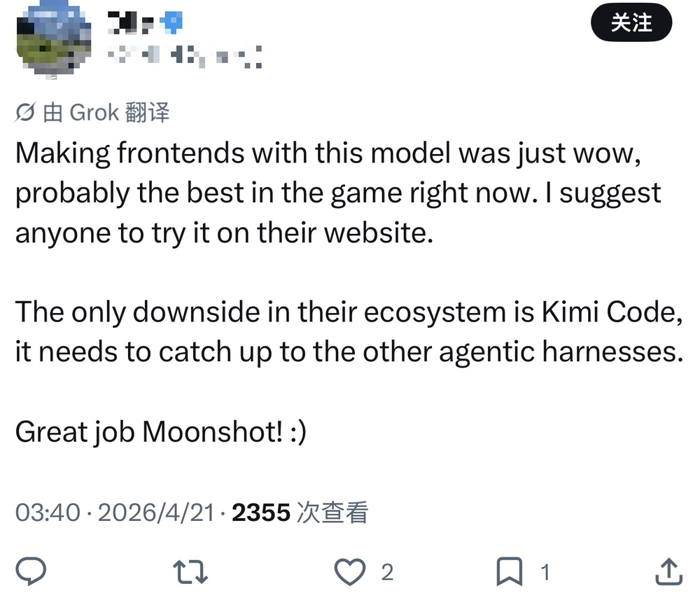Click the like count number 2
Image resolution: width=700 pixels, height=605 pixels.
coord(387,572)
